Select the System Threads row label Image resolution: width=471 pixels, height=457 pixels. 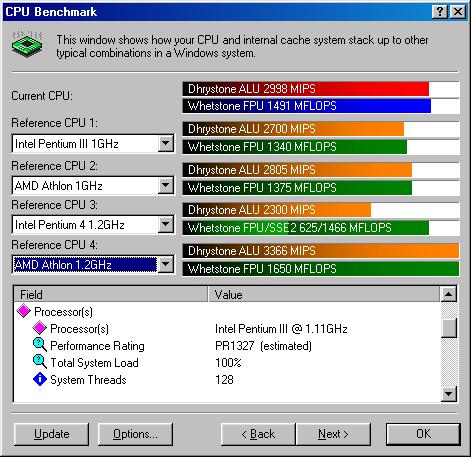click(88, 380)
